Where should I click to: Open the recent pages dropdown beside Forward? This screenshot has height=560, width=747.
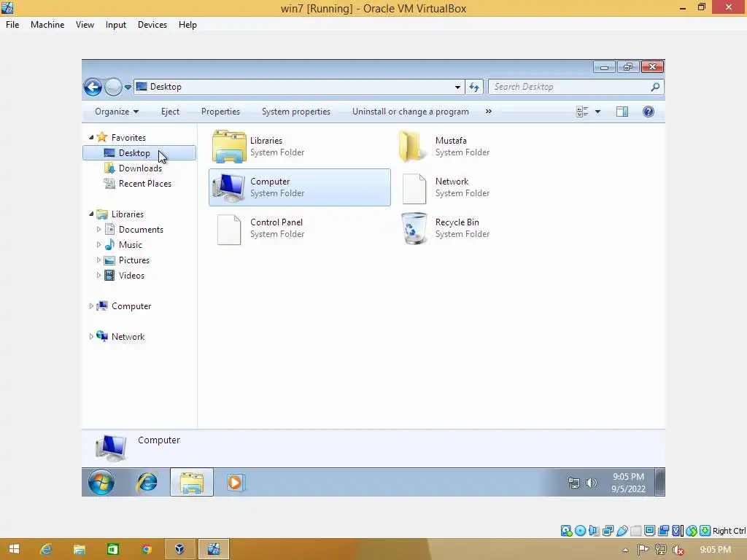(x=128, y=87)
